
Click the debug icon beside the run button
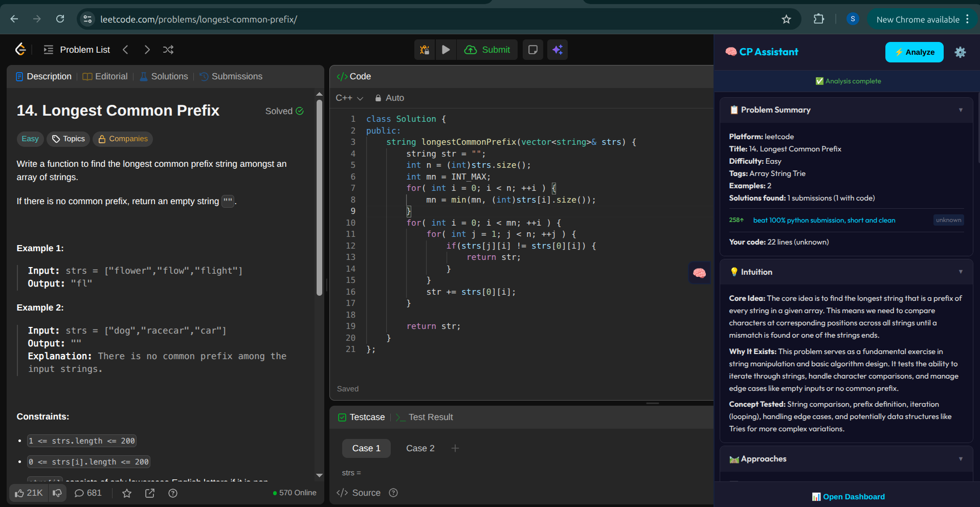[425, 50]
